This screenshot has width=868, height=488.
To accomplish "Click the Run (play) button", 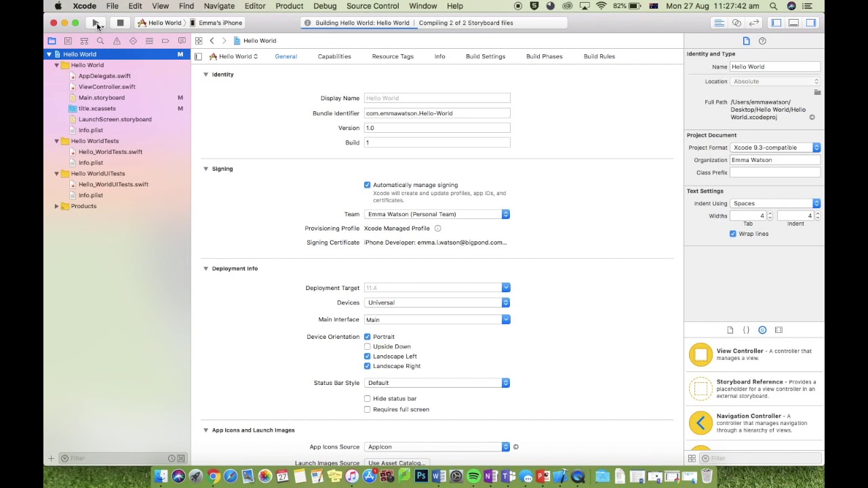I will (96, 23).
